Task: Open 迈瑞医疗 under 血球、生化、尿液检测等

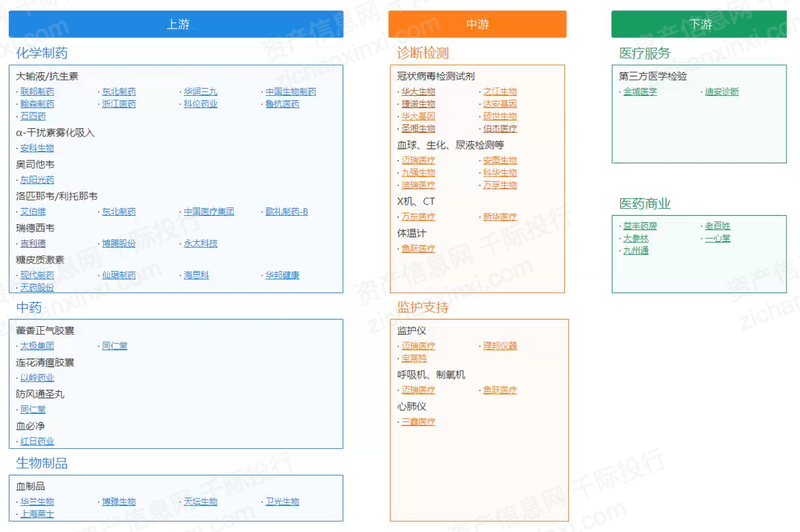Action: pyautogui.click(x=418, y=160)
